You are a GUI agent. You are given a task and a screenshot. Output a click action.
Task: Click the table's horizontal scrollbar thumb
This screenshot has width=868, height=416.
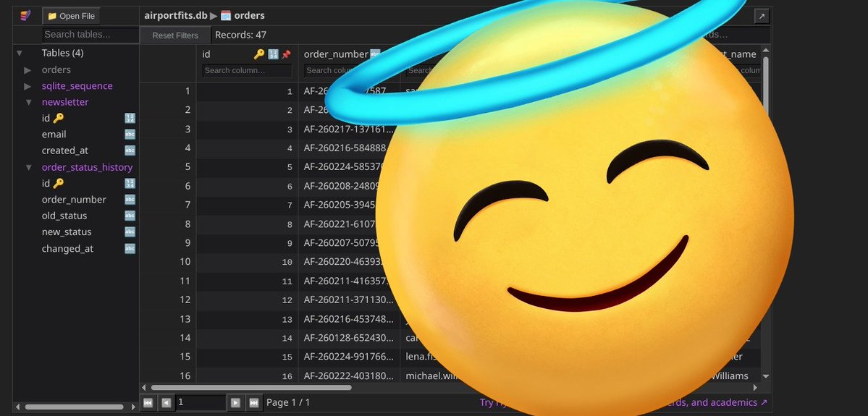[250, 388]
